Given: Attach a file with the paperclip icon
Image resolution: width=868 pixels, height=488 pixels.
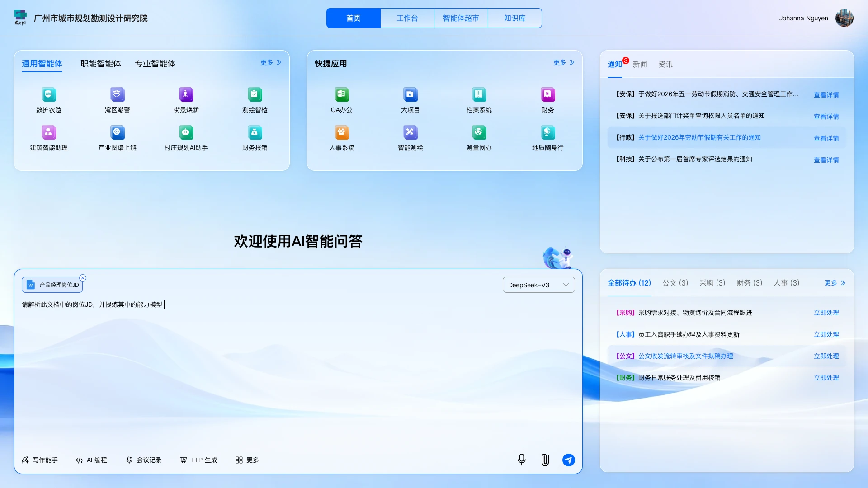Looking at the screenshot, I should click(x=545, y=460).
